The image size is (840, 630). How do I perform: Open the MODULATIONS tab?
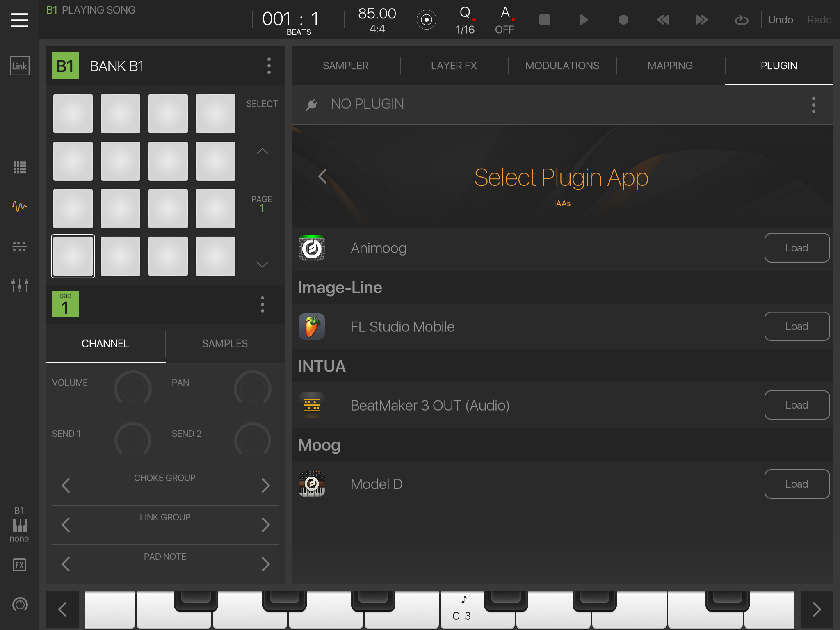(x=562, y=66)
